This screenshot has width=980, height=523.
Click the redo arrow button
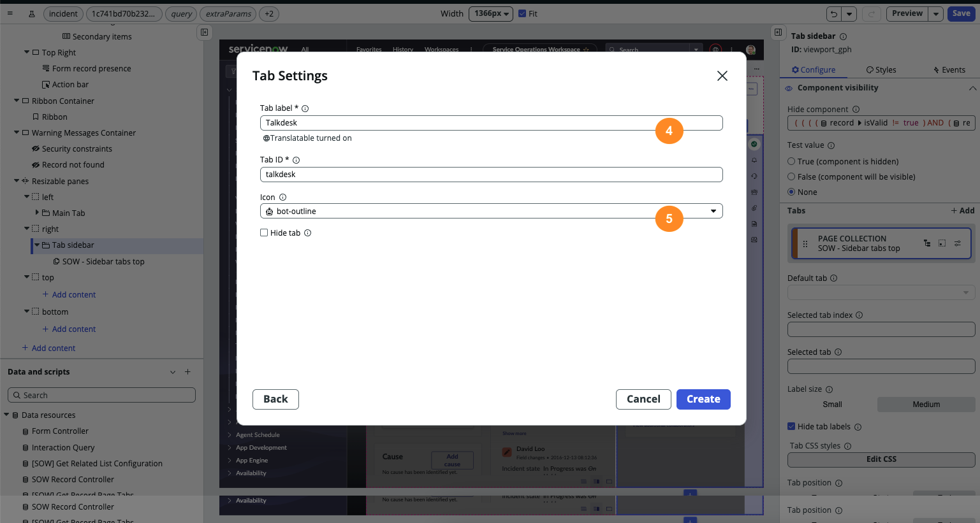click(872, 13)
